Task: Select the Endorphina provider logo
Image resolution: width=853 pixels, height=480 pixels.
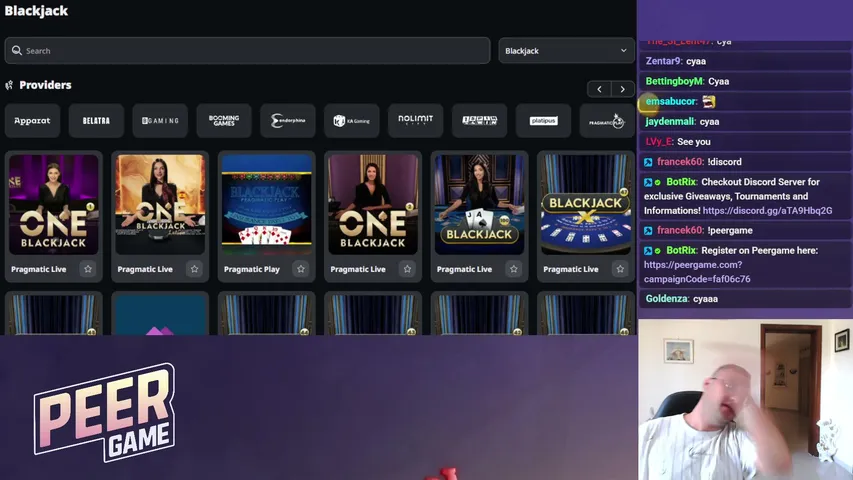Action: (x=288, y=121)
